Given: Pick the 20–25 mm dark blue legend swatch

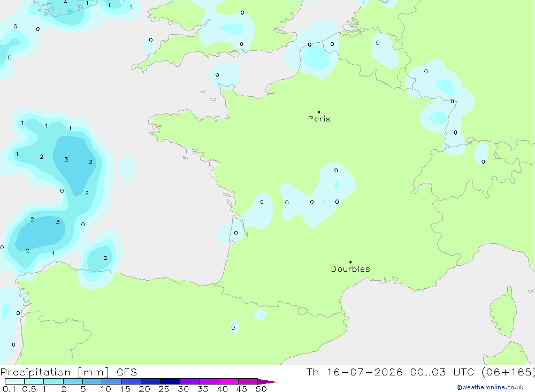Looking at the screenshot, I should pyautogui.click(x=151, y=381).
